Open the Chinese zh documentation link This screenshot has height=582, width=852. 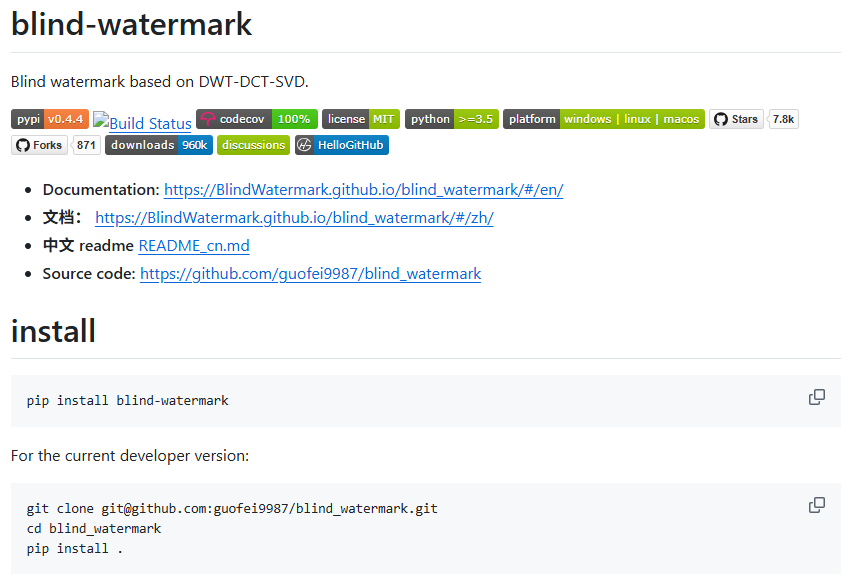point(294,218)
